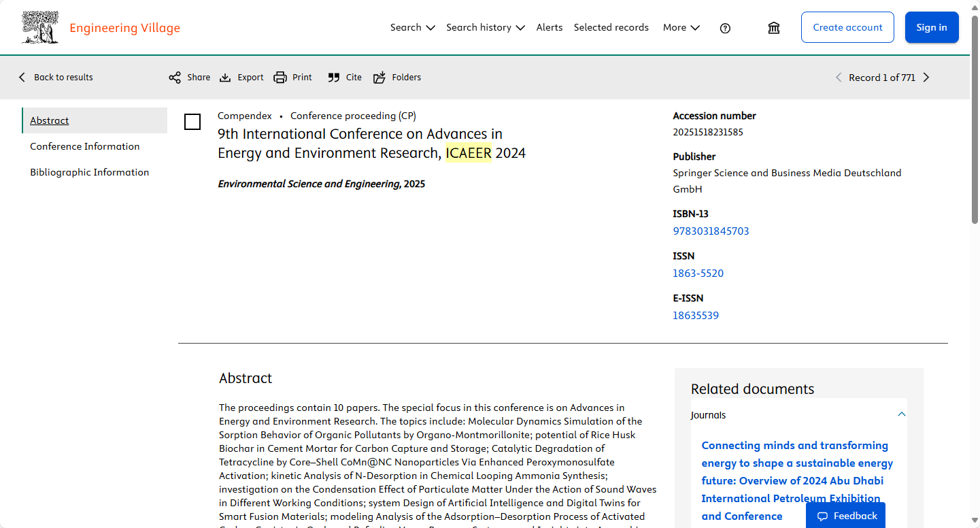The height and width of the screenshot is (528, 980).
Task: Collapse the Journals related documents section
Action: (x=901, y=414)
